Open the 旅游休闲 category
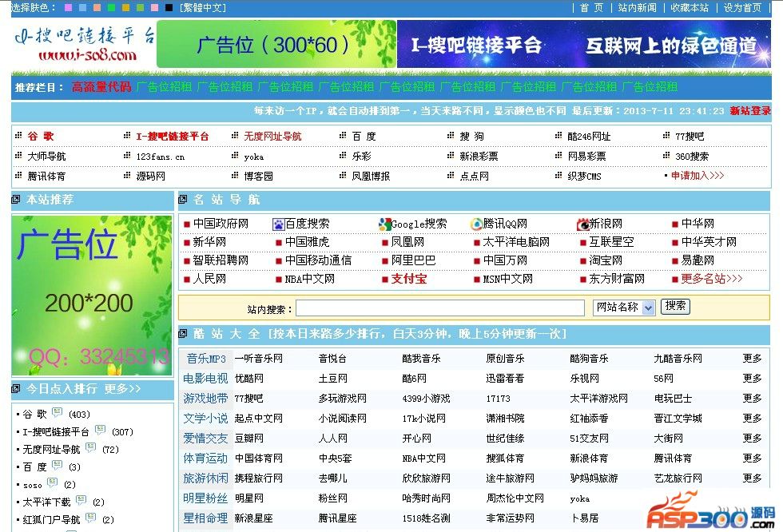The image size is (783, 532). coord(205,478)
